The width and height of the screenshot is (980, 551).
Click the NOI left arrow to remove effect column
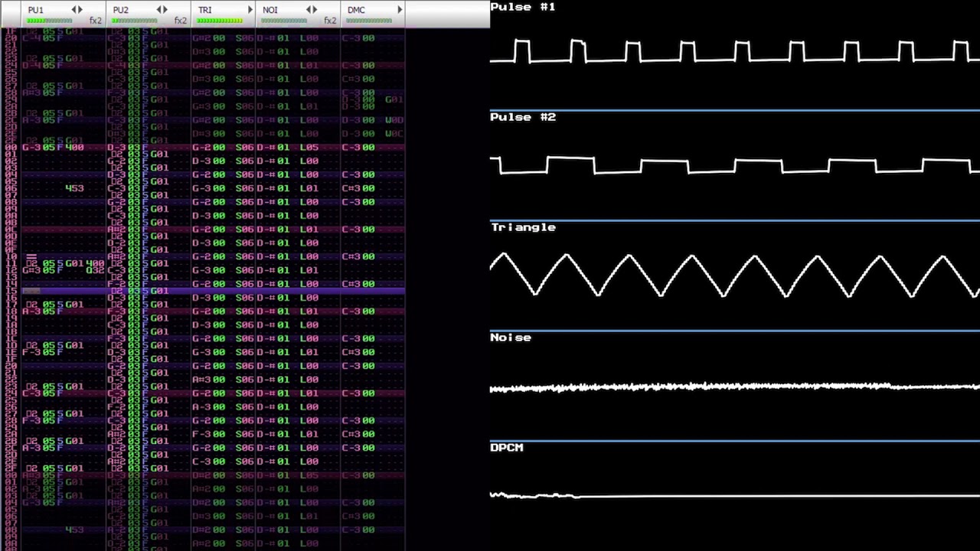click(x=309, y=10)
